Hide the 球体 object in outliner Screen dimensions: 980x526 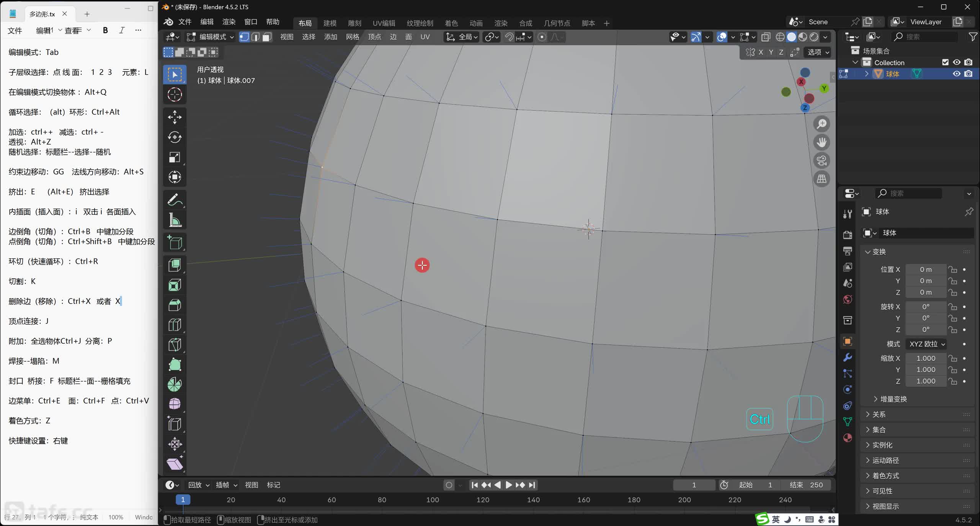[956, 74]
